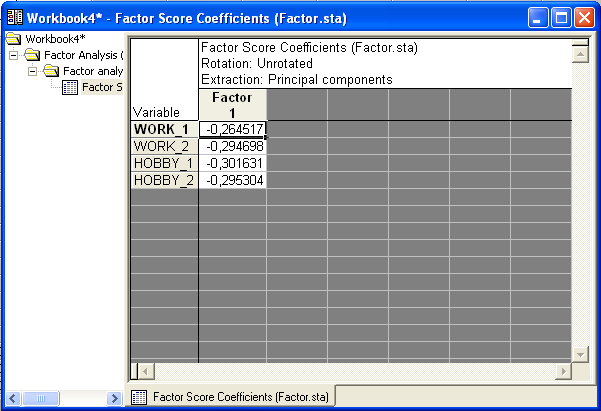
Task: Close the Workbook4 window
Action: coord(584,18)
